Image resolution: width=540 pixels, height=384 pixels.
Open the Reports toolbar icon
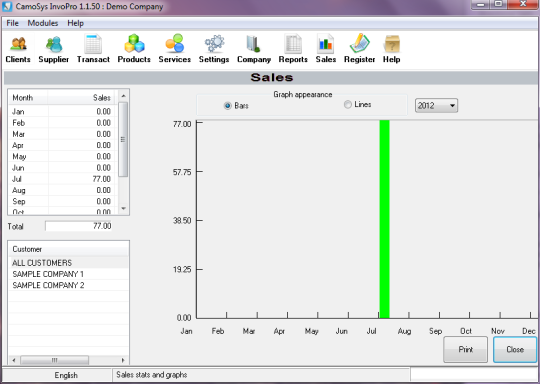click(293, 49)
